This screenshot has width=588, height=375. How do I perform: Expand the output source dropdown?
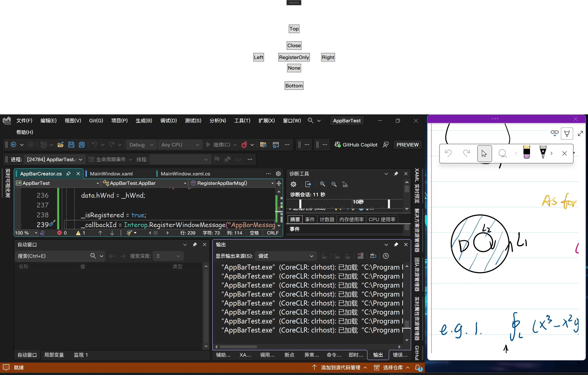[285, 256]
